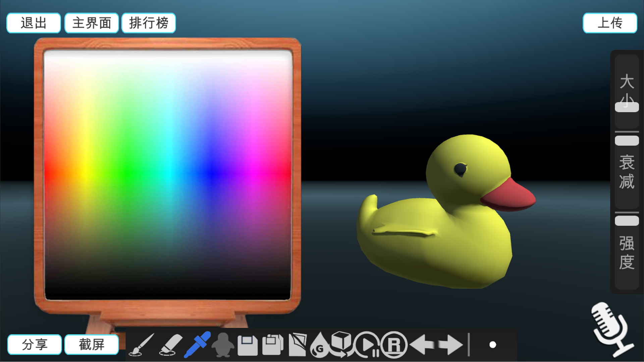Click the torn page clear icon

click(297, 345)
